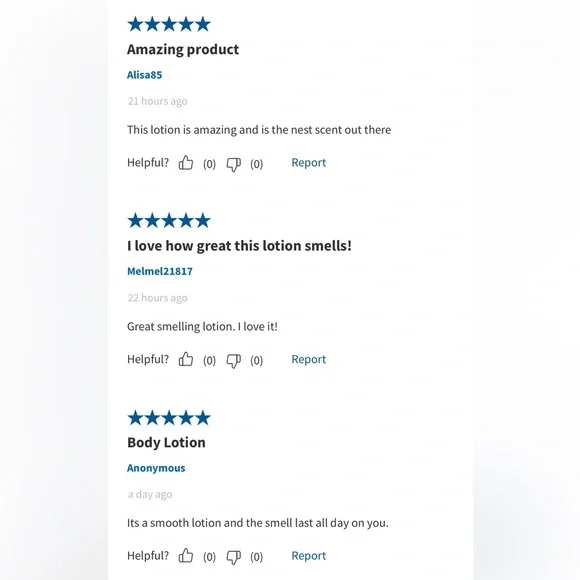Click the five-star rating above Amazing product

click(169, 24)
